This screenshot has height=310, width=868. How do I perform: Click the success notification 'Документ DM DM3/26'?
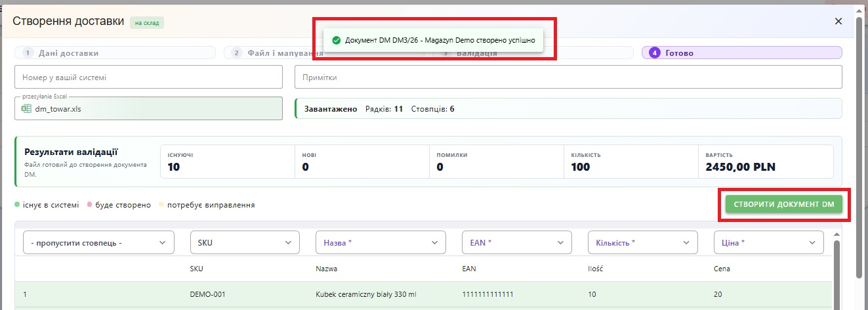pos(434,40)
